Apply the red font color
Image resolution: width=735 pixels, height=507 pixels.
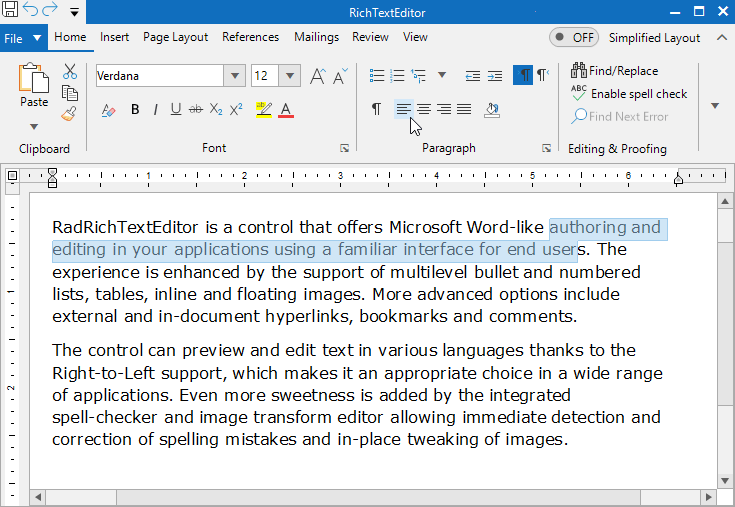pos(286,110)
